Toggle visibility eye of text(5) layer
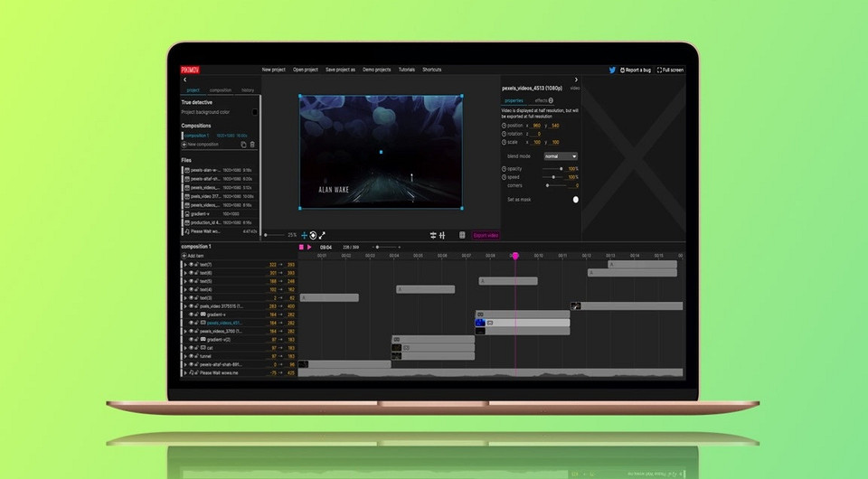Screen dimensions: 868x479 coord(192,282)
